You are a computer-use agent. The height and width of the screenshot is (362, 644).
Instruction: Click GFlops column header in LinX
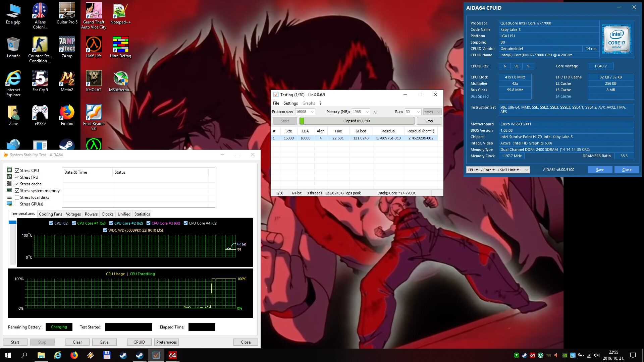click(x=361, y=131)
